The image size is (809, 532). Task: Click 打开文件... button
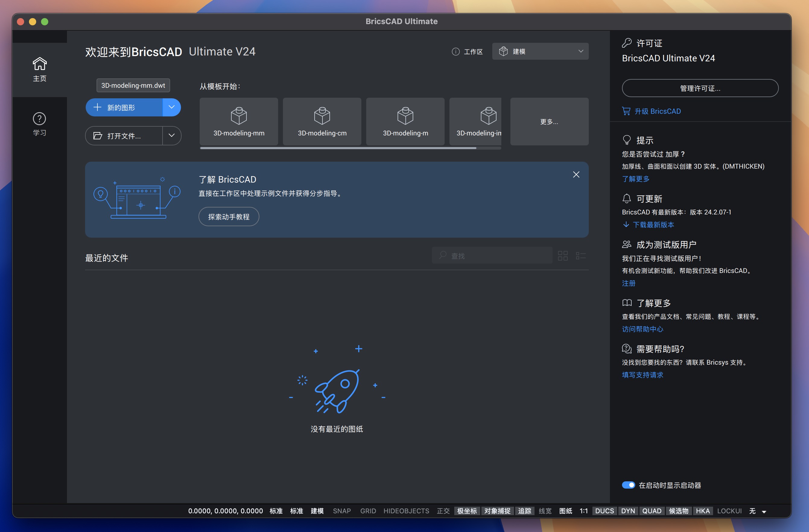124,136
